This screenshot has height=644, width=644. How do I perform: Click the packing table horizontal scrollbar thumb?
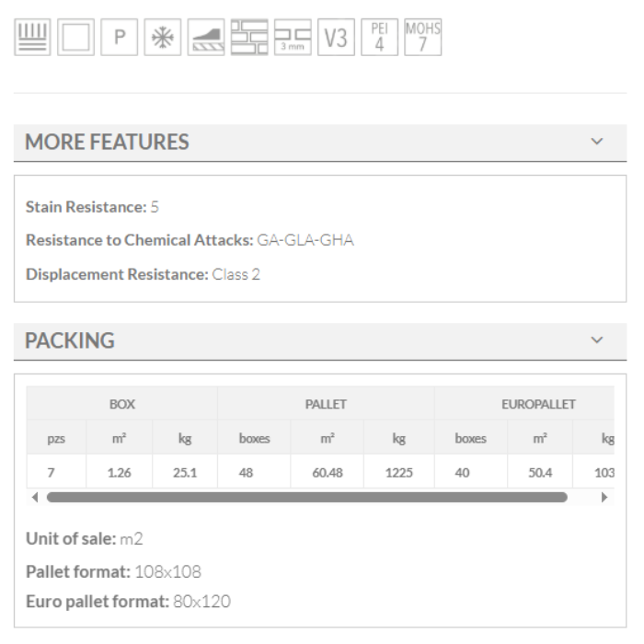coord(306,498)
